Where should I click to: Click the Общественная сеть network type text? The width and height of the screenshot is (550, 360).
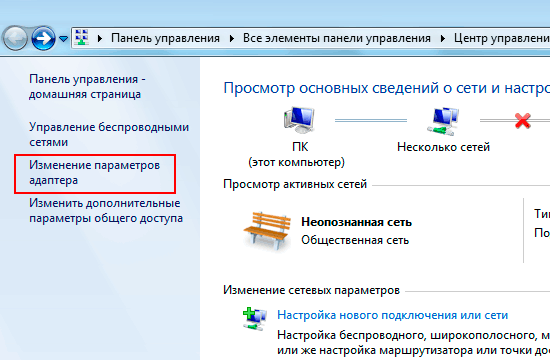click(x=355, y=240)
